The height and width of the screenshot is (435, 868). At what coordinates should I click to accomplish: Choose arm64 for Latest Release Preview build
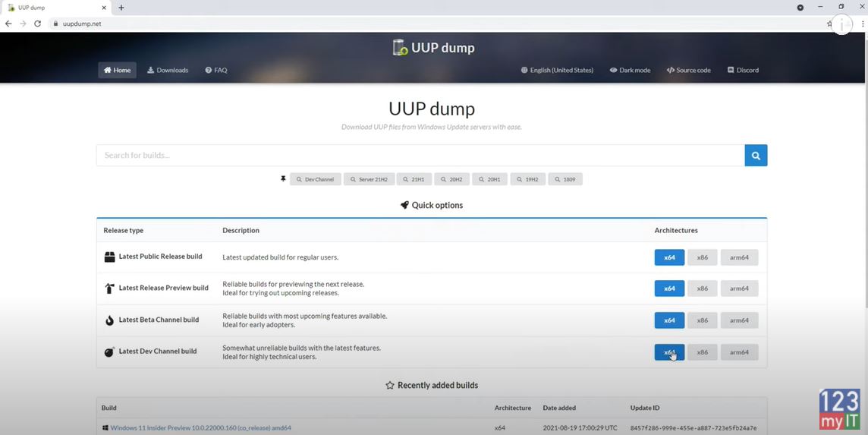[x=739, y=288]
